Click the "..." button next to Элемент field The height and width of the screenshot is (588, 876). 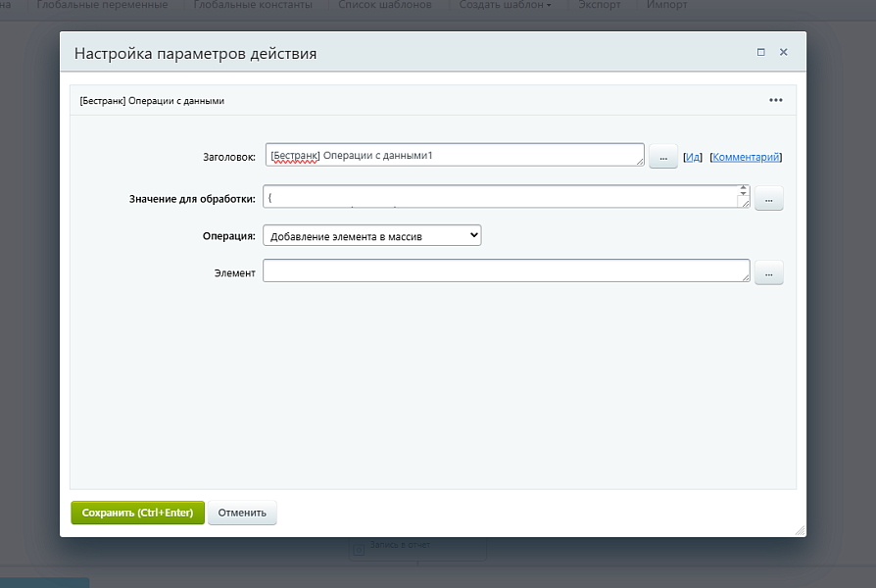[x=768, y=273]
